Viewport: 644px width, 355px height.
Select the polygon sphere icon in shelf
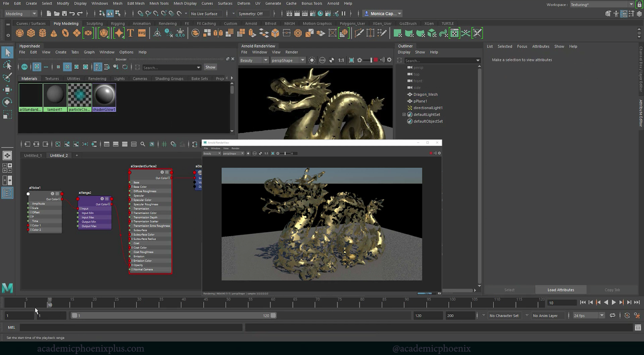[20, 33]
